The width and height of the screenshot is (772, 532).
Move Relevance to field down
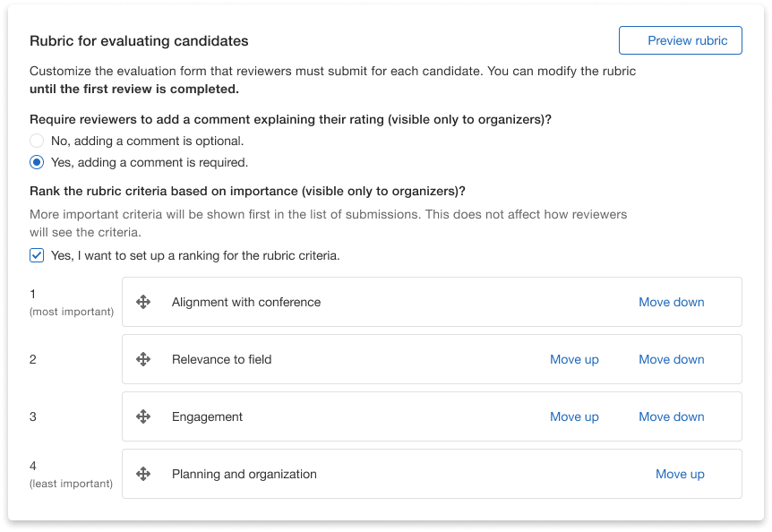(x=671, y=359)
